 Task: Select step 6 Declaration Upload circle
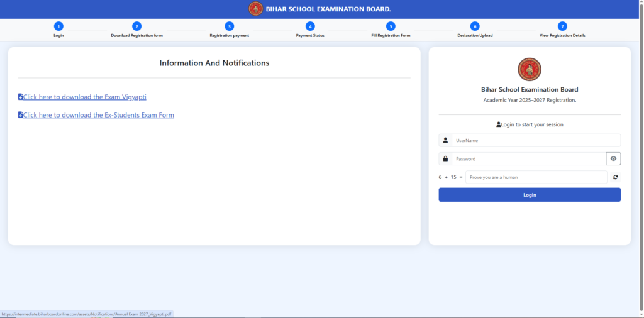tap(475, 26)
